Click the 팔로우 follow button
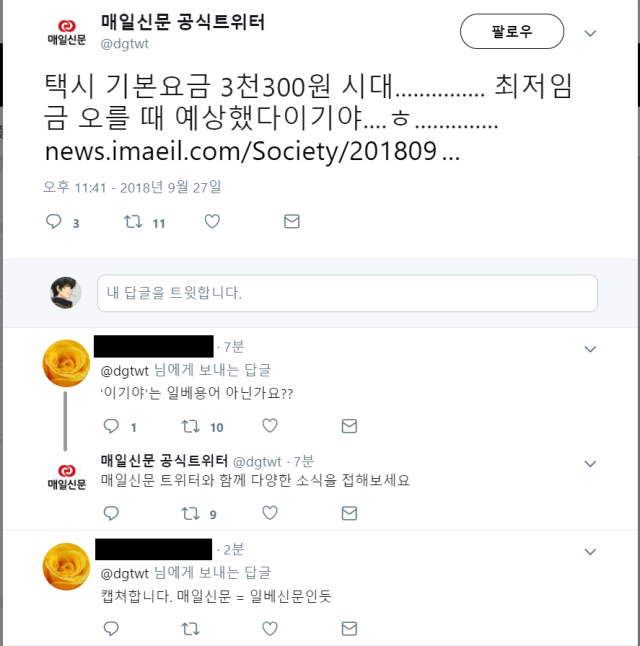The height and width of the screenshot is (646, 640). click(x=512, y=31)
